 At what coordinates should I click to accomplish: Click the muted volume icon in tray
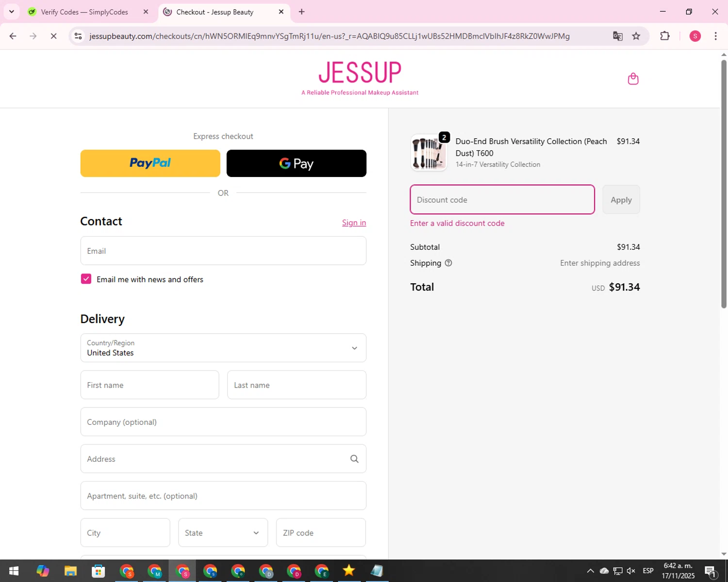631,571
